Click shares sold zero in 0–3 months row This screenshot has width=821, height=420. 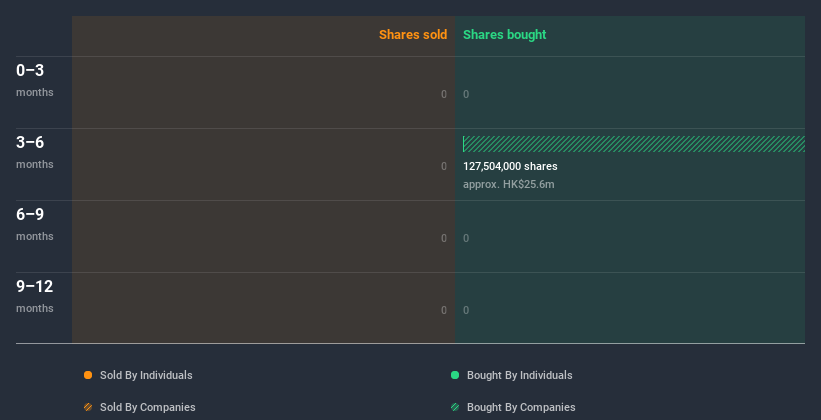444,94
